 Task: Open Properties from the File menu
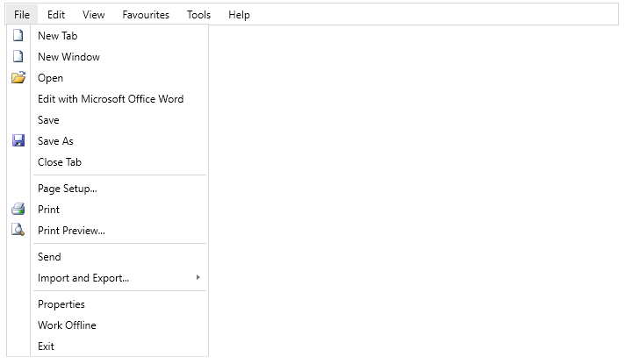click(108, 304)
